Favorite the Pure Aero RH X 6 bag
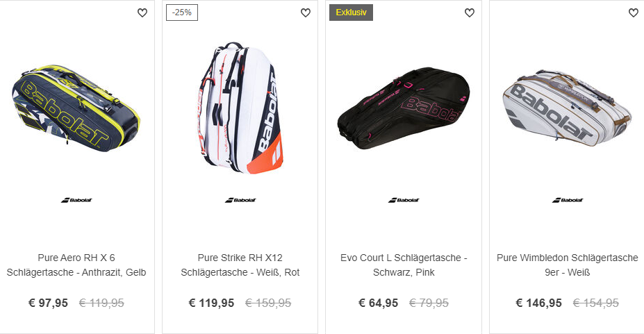The width and height of the screenshot is (644, 334). pyautogui.click(x=142, y=12)
